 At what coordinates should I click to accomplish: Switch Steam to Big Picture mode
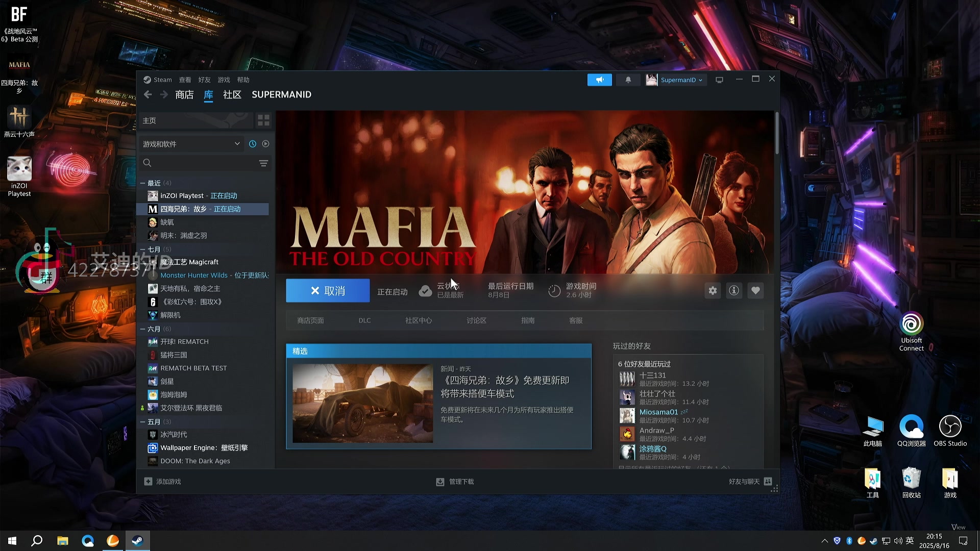point(719,80)
